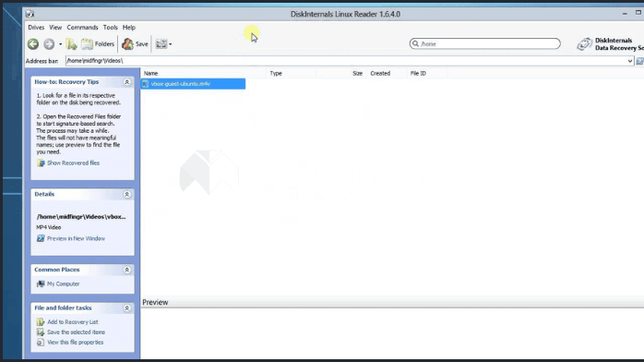Sort by the Type column header
644x362 pixels.
276,73
